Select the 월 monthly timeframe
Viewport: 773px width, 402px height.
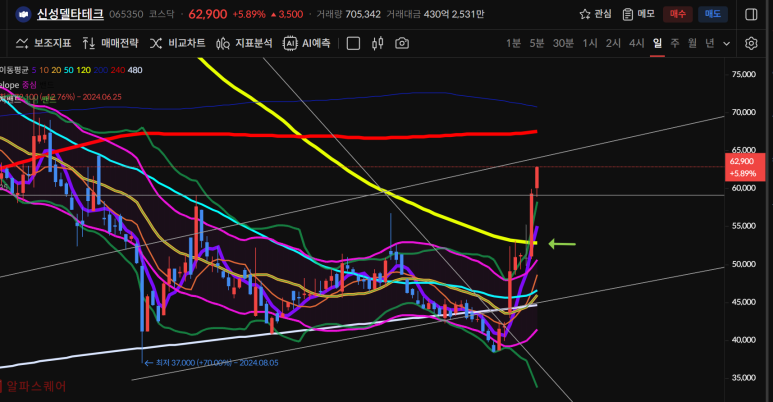tap(692, 43)
